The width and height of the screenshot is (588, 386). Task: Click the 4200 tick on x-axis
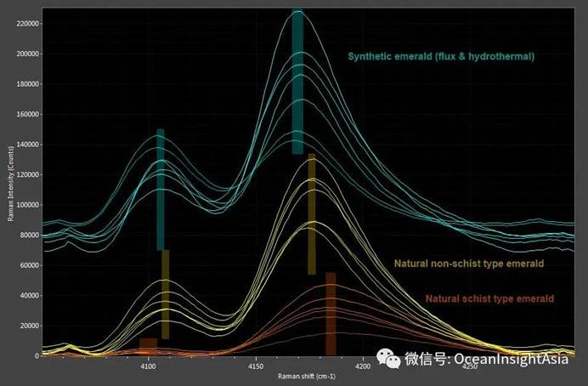click(x=363, y=366)
